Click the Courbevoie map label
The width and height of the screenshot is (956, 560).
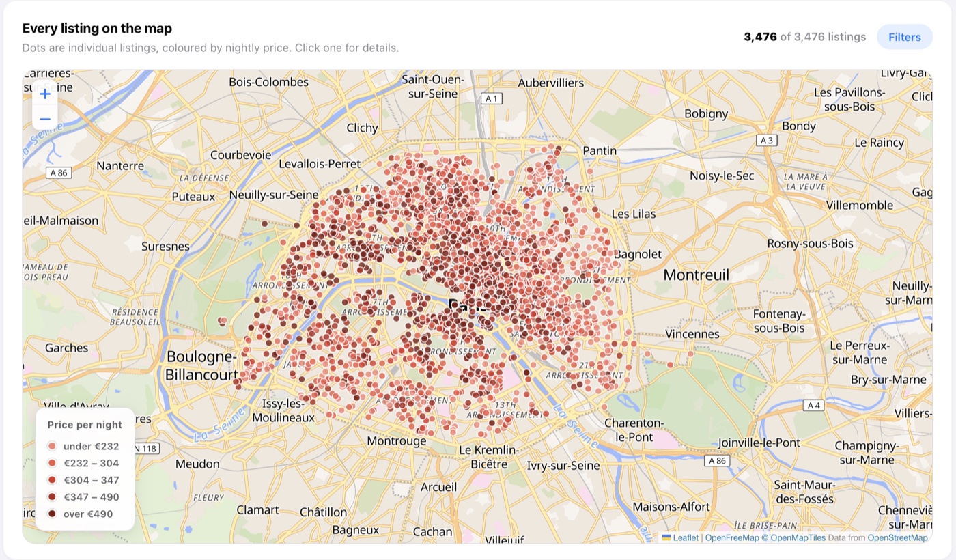[241, 155]
